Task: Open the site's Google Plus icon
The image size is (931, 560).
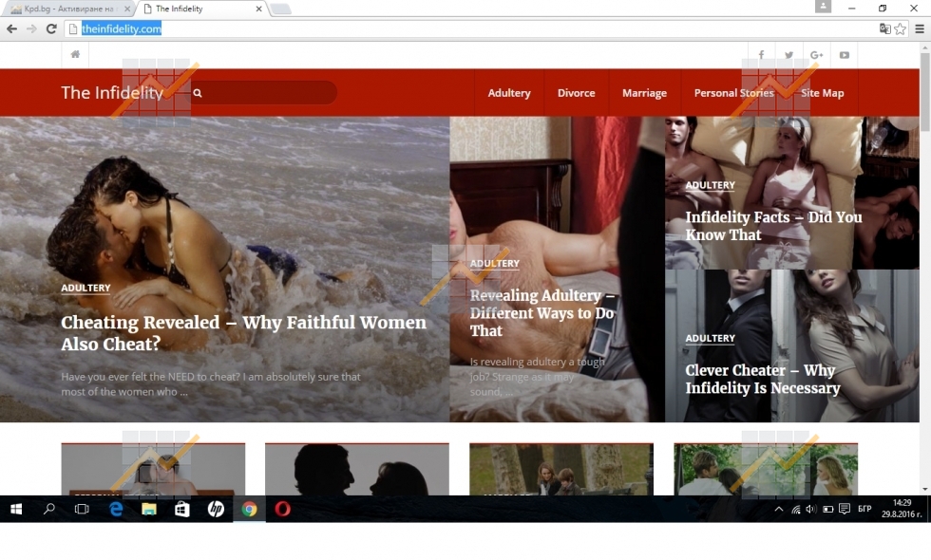Action: click(x=816, y=55)
